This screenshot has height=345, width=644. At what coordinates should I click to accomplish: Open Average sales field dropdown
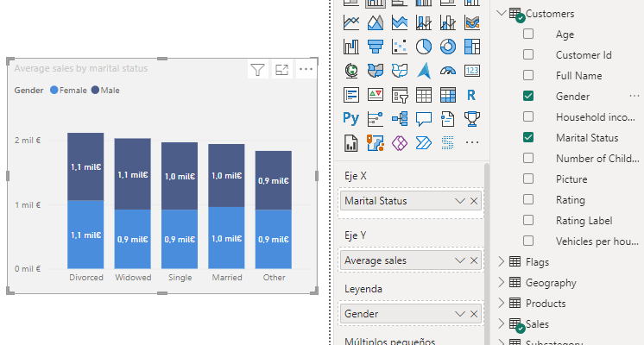pyautogui.click(x=459, y=260)
